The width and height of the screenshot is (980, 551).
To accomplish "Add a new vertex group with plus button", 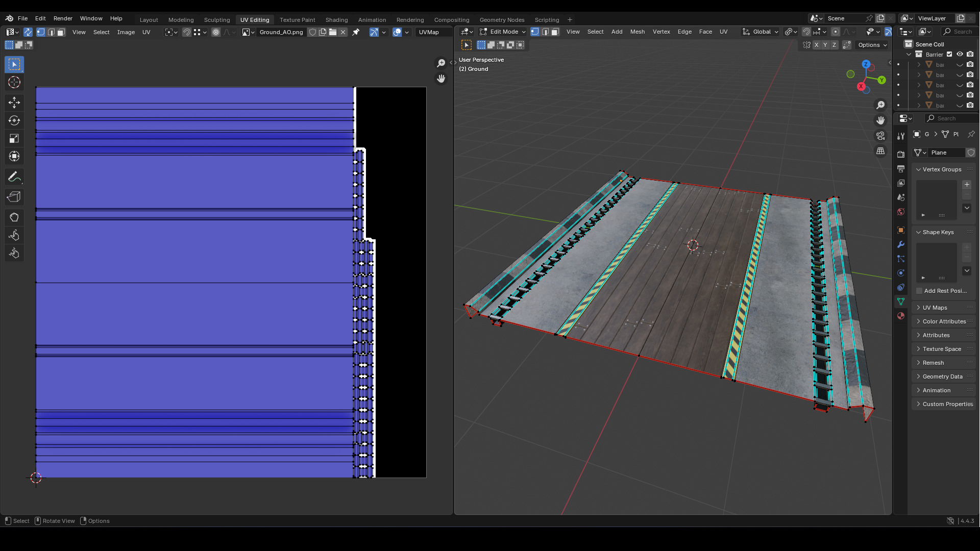I will (x=967, y=185).
